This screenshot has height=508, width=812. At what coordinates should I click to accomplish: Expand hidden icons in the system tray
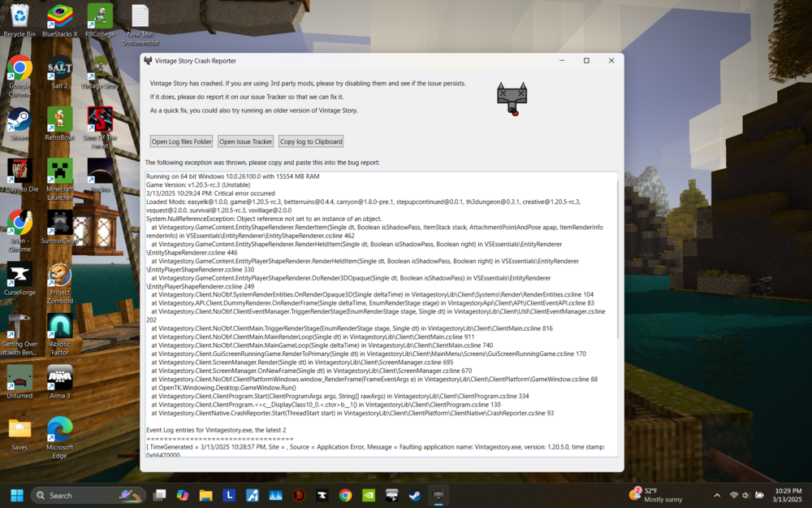click(718, 494)
